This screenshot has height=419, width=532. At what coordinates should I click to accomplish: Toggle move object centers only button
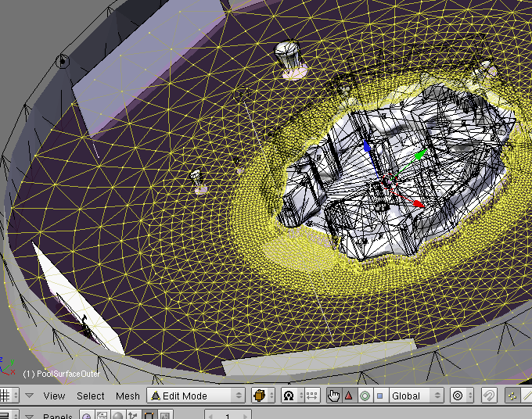[312, 396]
